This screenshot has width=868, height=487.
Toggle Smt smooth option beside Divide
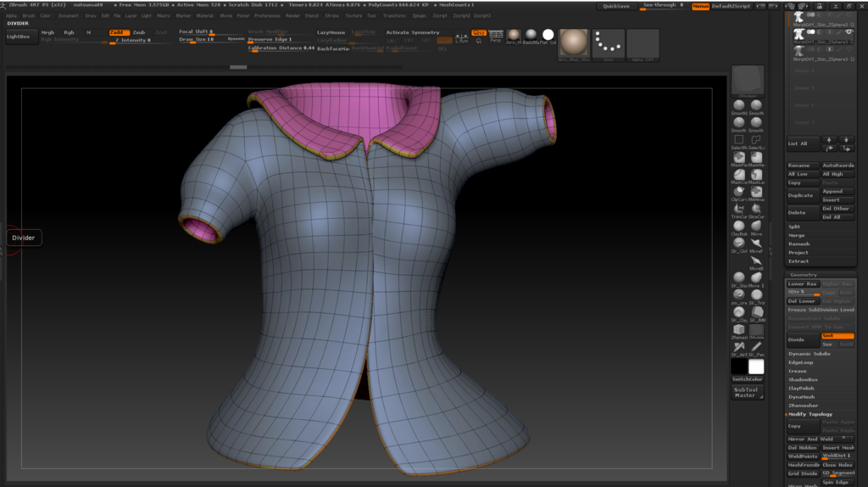[837, 336]
